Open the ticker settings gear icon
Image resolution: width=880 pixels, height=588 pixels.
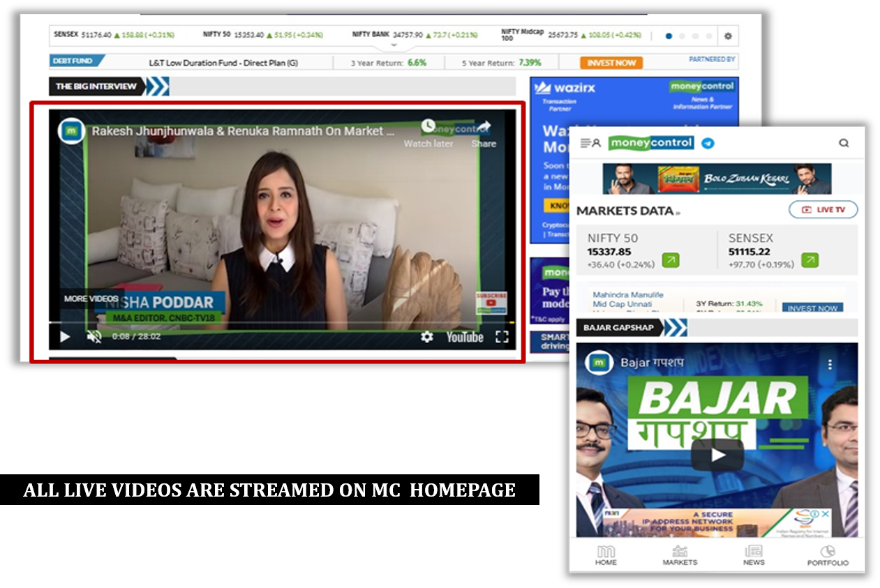pos(728,36)
